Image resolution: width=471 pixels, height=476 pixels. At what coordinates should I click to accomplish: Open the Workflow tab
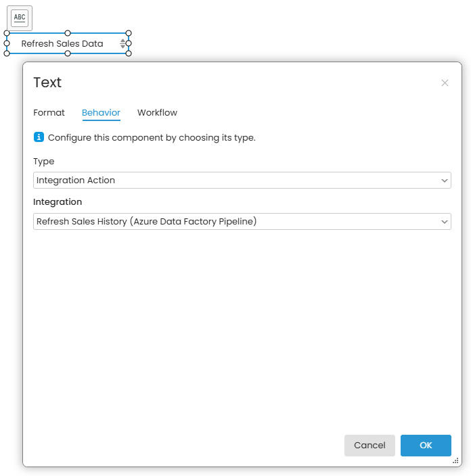point(157,113)
